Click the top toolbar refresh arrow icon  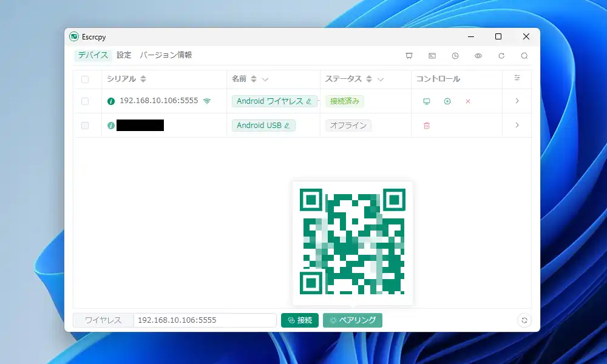(501, 56)
